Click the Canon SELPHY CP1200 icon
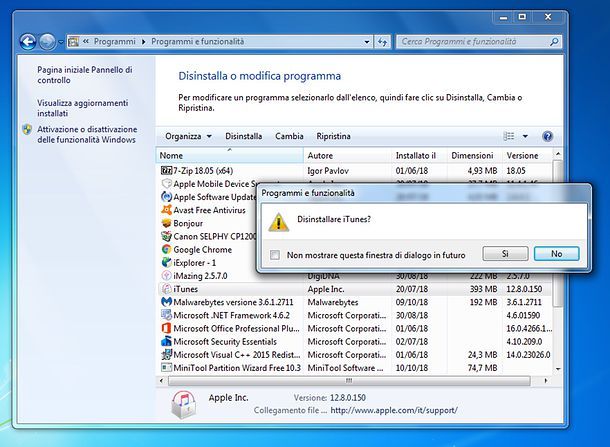 166,236
